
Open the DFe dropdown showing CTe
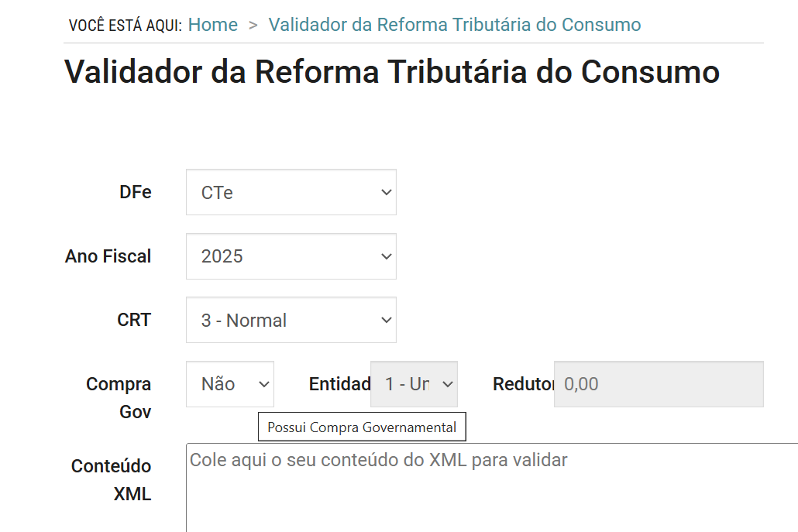pos(291,192)
